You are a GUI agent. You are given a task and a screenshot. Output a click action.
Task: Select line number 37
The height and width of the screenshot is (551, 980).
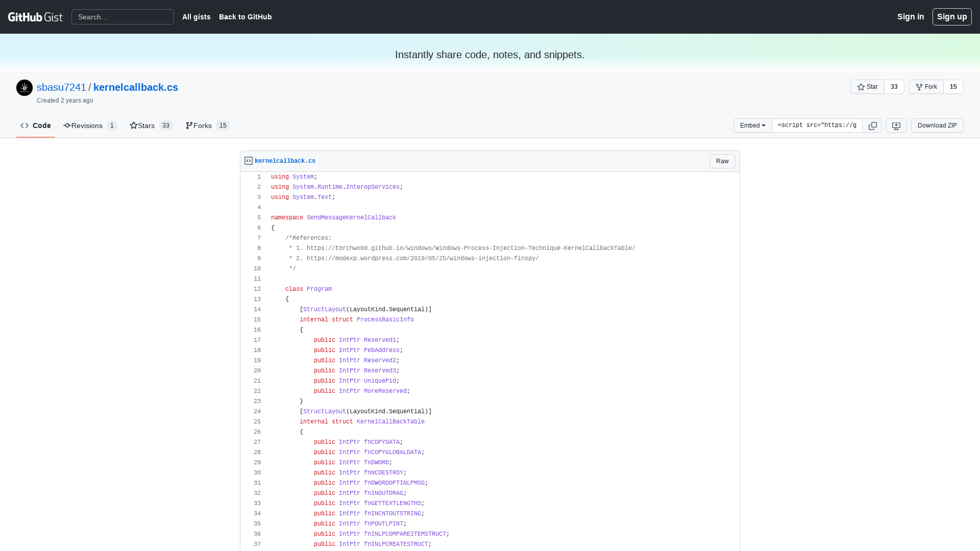[x=253, y=544]
